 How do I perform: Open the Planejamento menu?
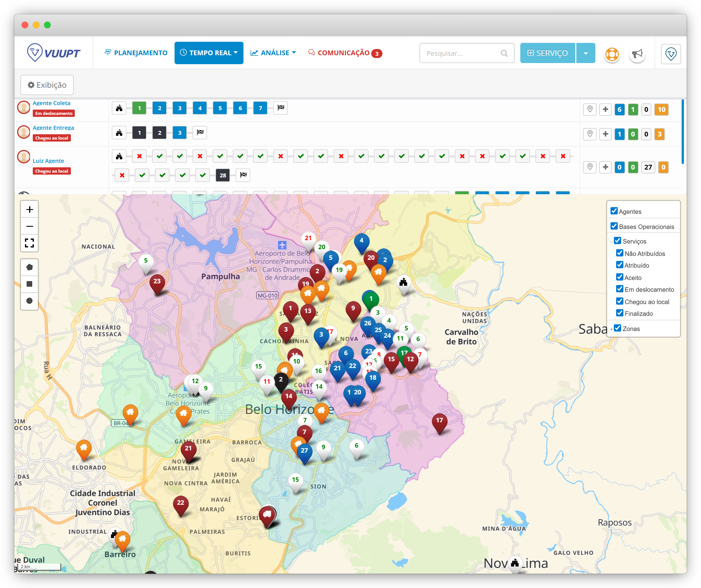136,53
